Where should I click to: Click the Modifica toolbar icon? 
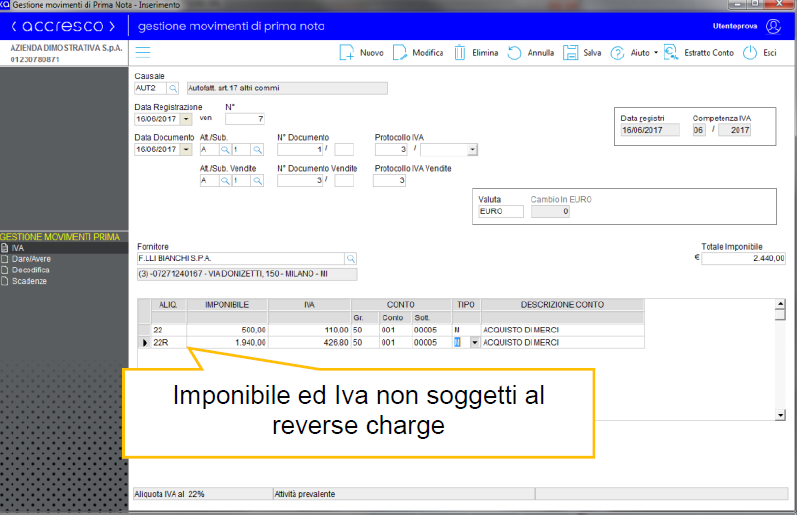coord(400,52)
